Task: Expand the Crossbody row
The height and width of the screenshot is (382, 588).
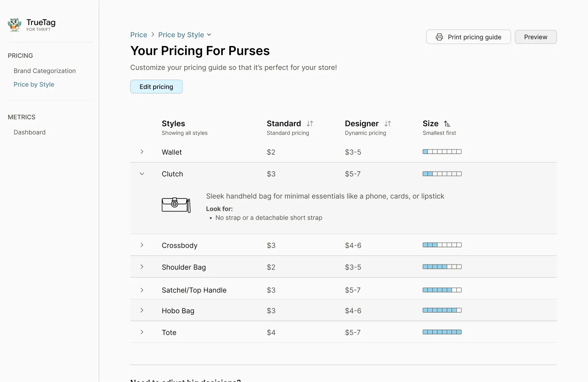Action: (x=142, y=245)
